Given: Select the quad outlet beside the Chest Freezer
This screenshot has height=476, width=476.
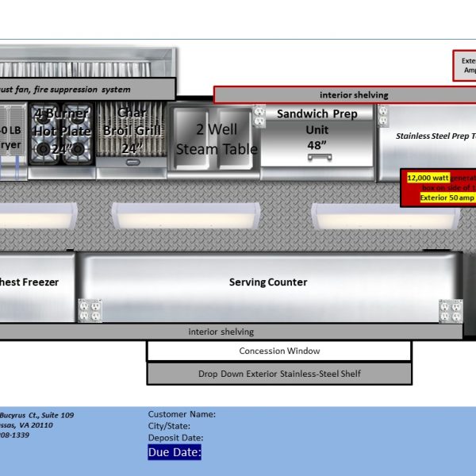Looking at the screenshot, I should [90, 310].
